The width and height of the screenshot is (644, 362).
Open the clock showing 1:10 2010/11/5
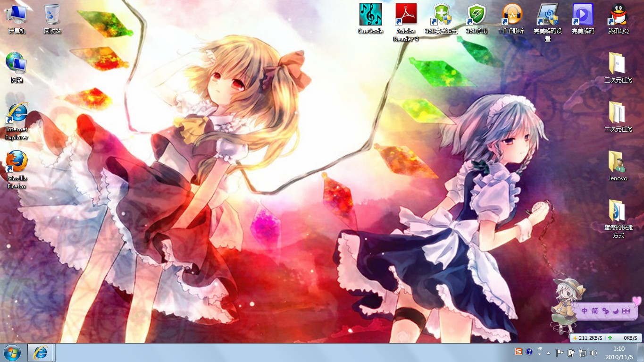point(619,353)
